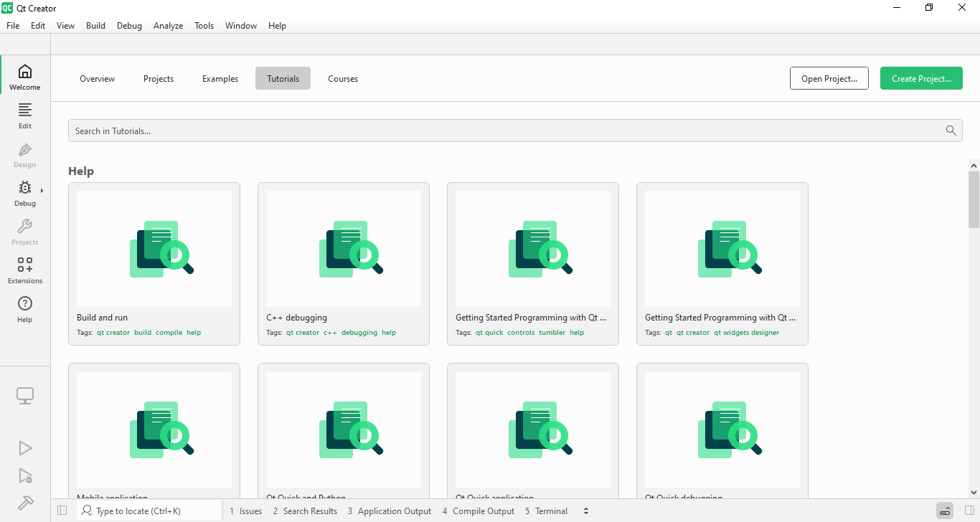Click the Open Project button
The height and width of the screenshot is (522, 980).
829,79
